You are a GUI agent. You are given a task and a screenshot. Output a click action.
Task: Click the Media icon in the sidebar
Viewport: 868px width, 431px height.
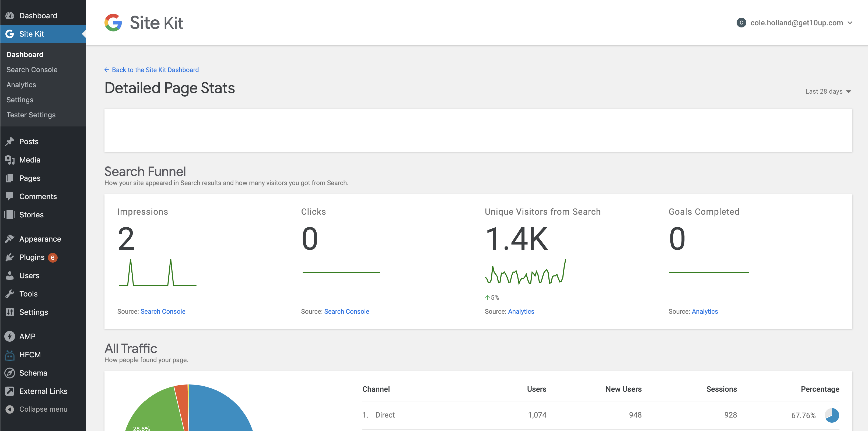coord(10,160)
